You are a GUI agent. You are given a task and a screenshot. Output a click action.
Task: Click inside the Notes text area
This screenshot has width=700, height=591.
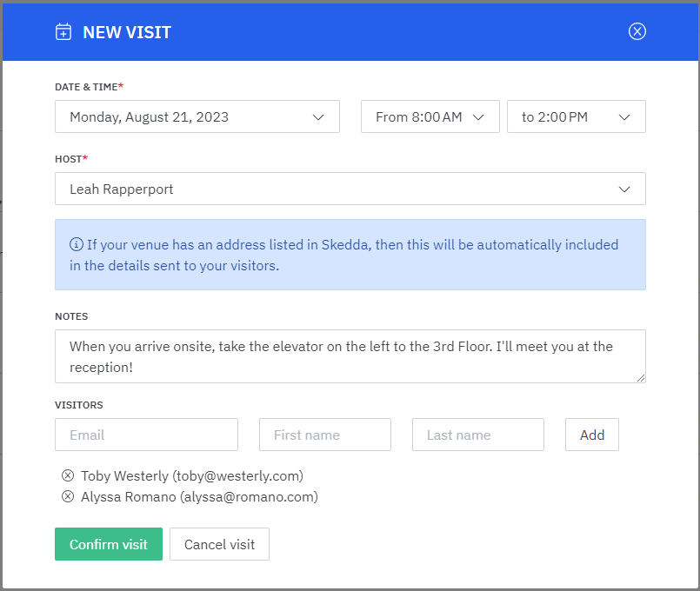tap(348, 356)
